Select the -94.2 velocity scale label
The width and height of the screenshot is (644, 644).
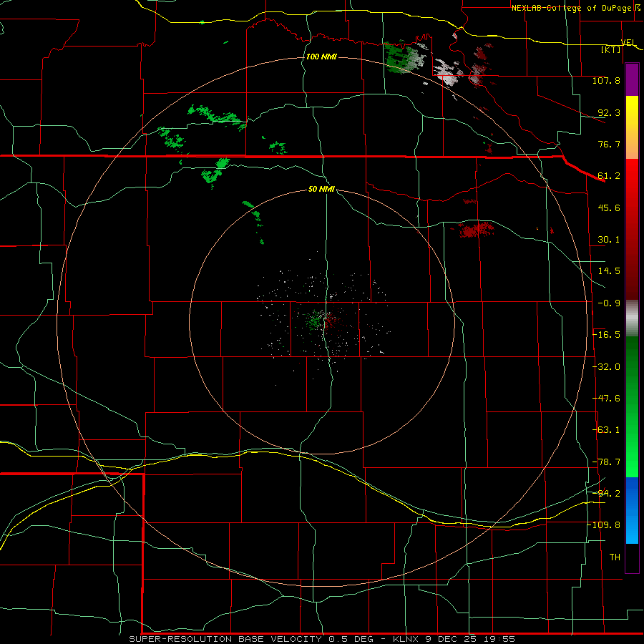click(x=607, y=493)
